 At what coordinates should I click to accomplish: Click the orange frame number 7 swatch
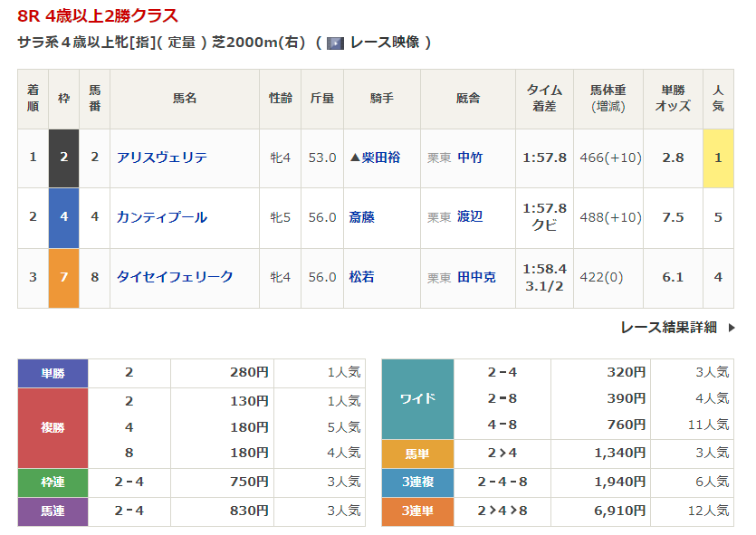63,277
